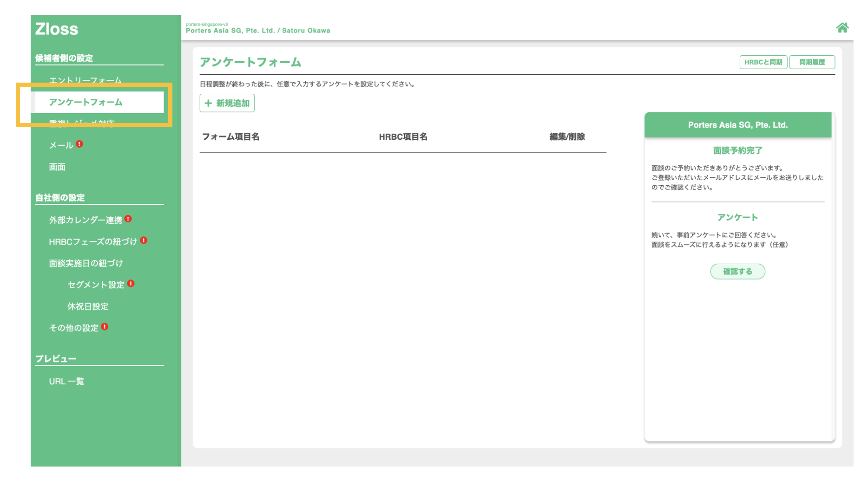Open the メール settings page
This screenshot has height=480, width=868.
tap(61, 145)
